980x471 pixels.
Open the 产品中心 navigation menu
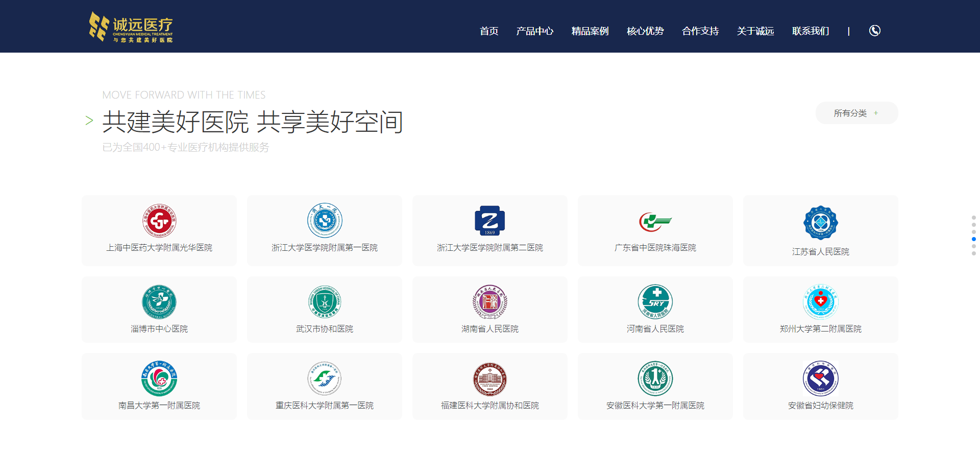(x=534, y=31)
